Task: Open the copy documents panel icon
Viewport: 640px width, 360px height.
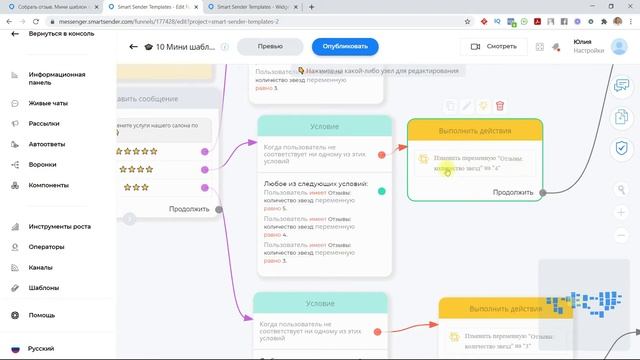Action: click(621, 117)
